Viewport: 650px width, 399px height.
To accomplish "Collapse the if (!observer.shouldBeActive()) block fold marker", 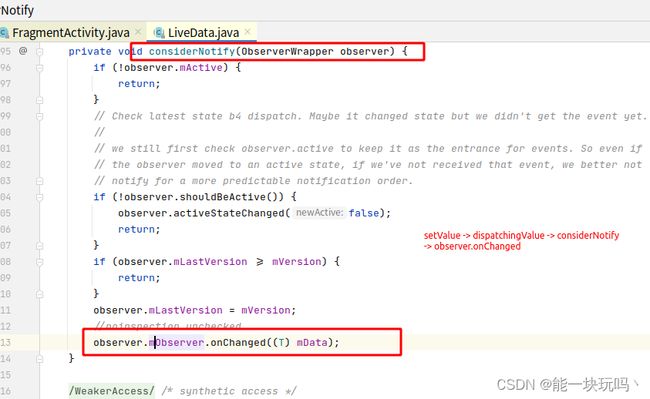I will [39, 197].
